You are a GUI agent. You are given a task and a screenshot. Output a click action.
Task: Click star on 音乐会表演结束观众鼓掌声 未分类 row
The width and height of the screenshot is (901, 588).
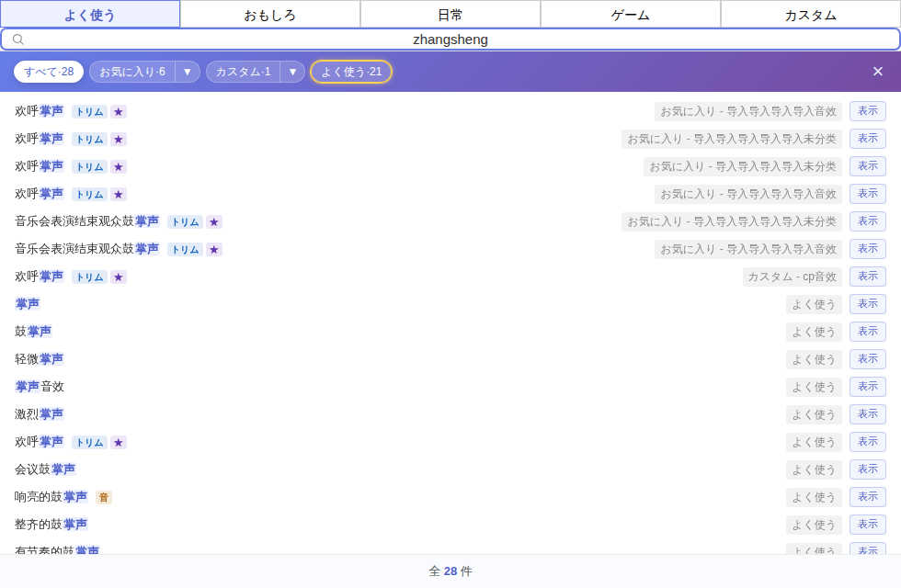(x=213, y=221)
